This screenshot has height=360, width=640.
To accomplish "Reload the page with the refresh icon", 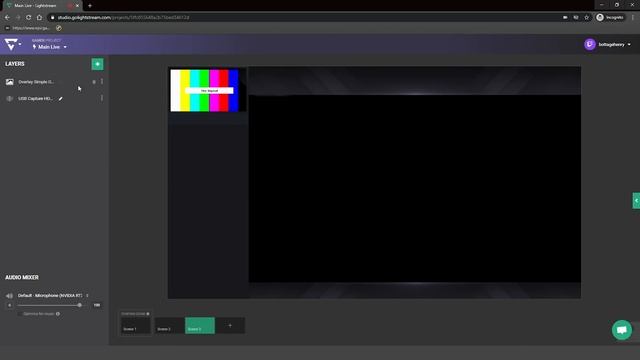I will pyautogui.click(x=29, y=18).
